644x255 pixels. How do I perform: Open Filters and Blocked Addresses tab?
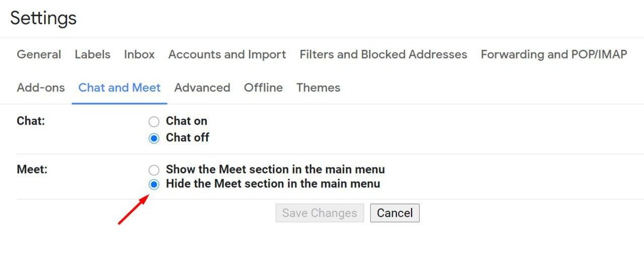point(383,55)
